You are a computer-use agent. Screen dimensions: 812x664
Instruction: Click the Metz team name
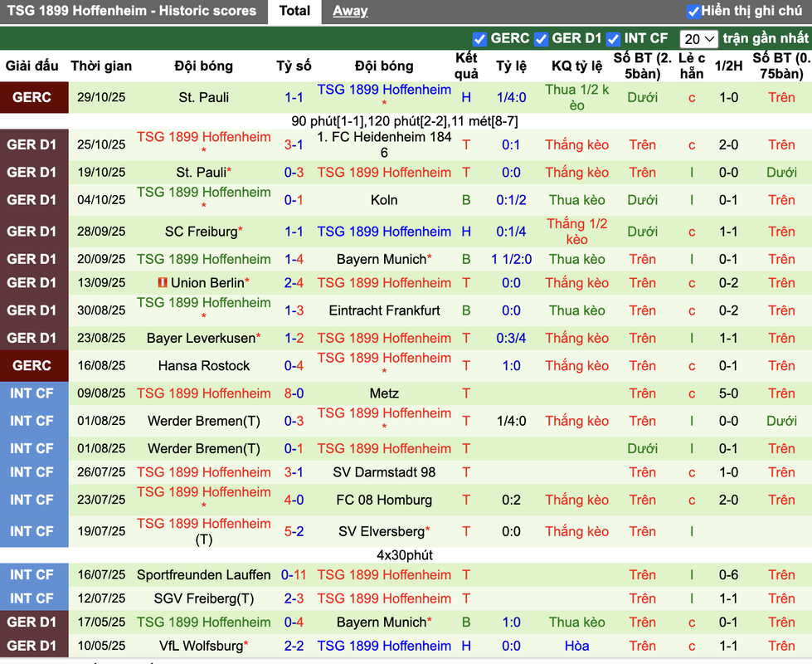384,393
